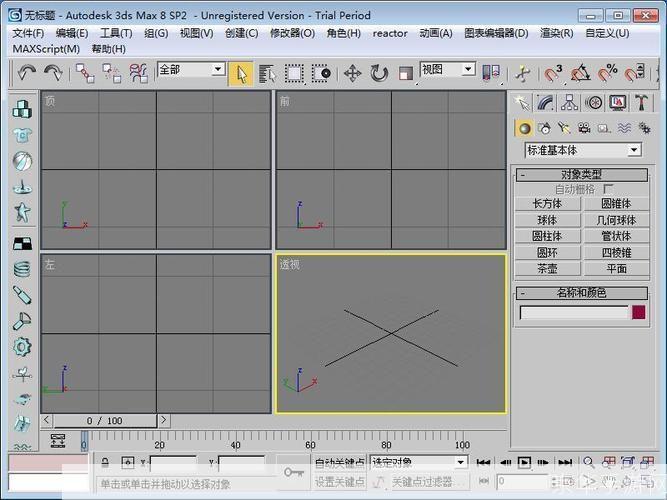This screenshot has width=667, height=500.
Task: Select the Space Warps waves icon
Action: pos(624,128)
